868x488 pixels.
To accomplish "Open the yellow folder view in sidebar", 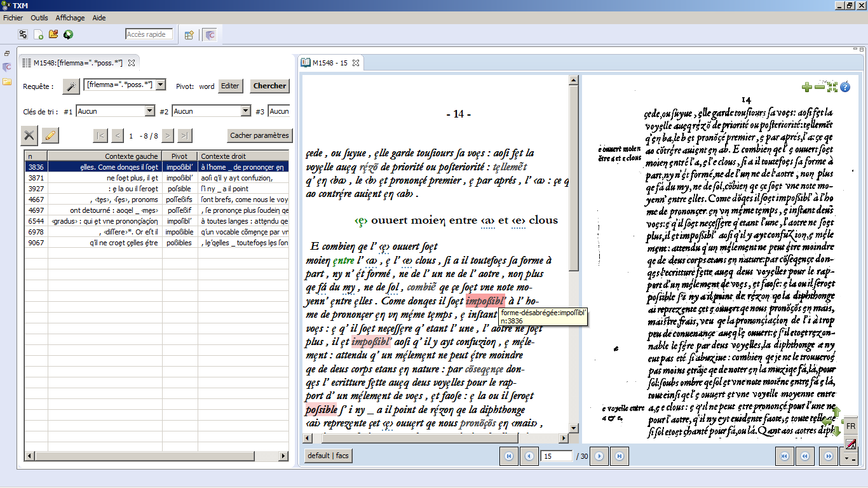I will point(7,81).
